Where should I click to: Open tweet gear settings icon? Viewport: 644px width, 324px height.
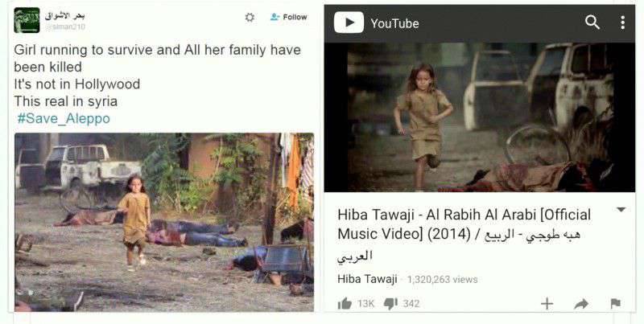point(250,17)
